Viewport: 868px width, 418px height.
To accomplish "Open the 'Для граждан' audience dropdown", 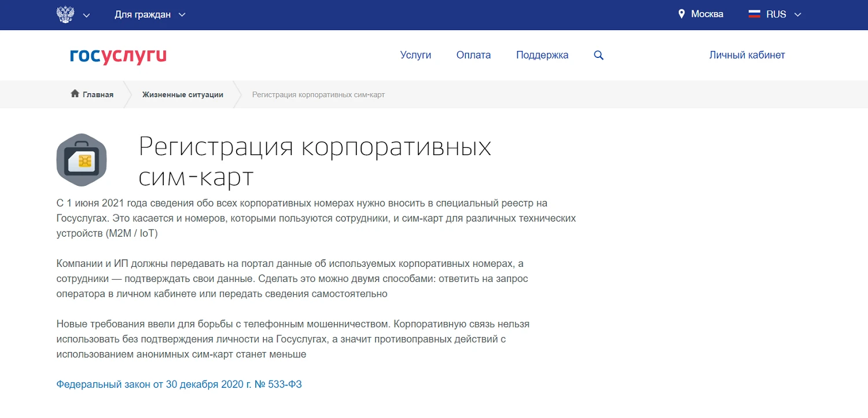I will pyautogui.click(x=150, y=14).
